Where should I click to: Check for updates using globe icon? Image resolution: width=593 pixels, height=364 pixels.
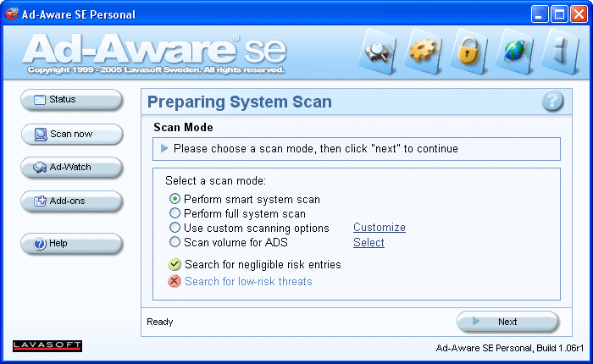pyautogui.click(x=515, y=52)
